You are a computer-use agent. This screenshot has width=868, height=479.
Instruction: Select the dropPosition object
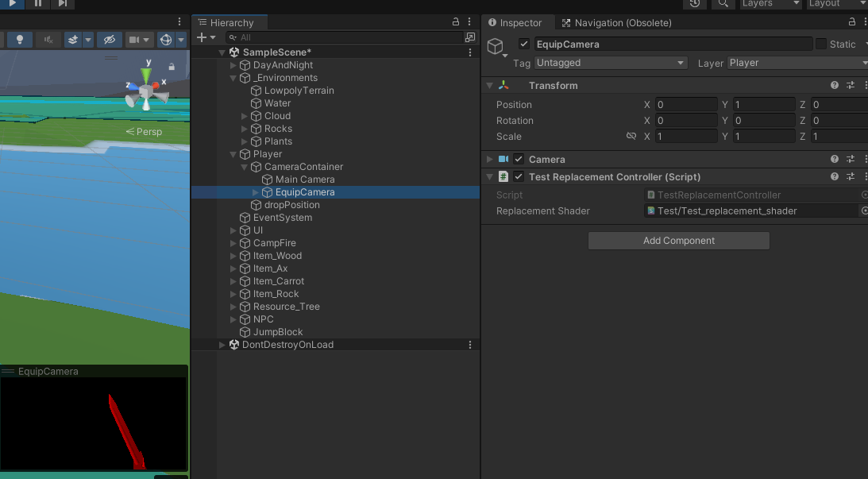[291, 205]
